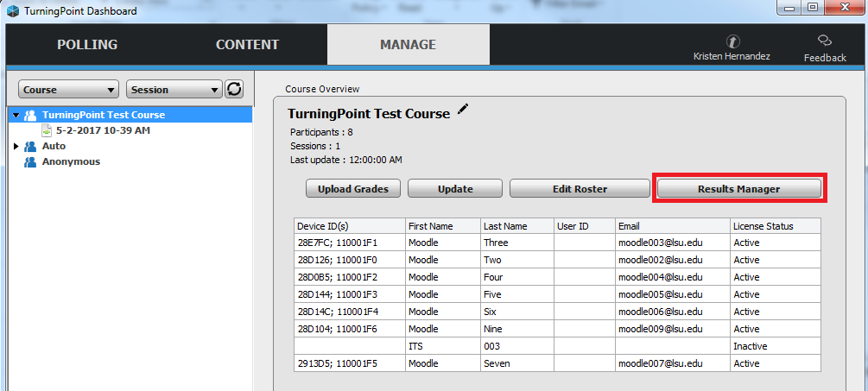
Task: Click the Email column header
Action: [x=673, y=225]
